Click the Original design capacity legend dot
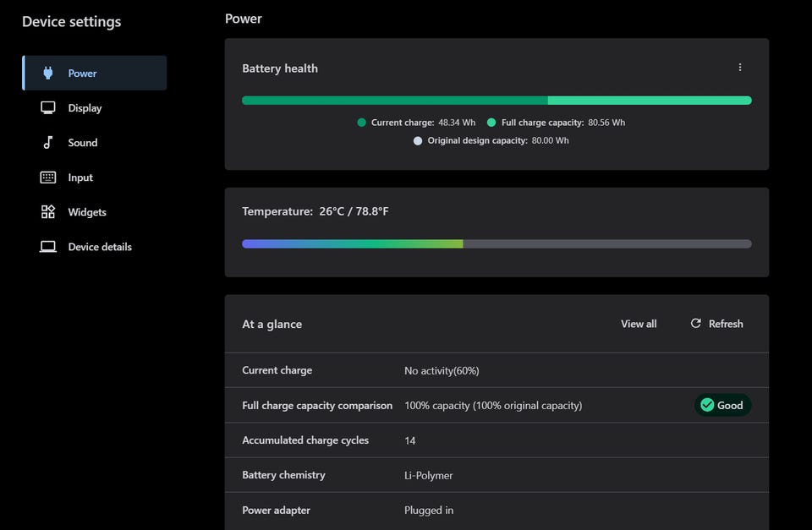Image resolution: width=812 pixels, height=530 pixels. 418,141
